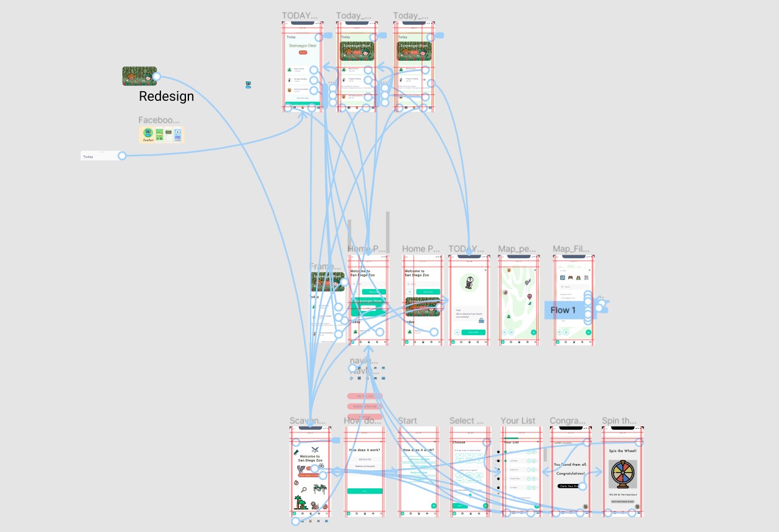
Task: Click the palm tree illustration in the Scavenger frame
Action: pyautogui.click(x=300, y=502)
